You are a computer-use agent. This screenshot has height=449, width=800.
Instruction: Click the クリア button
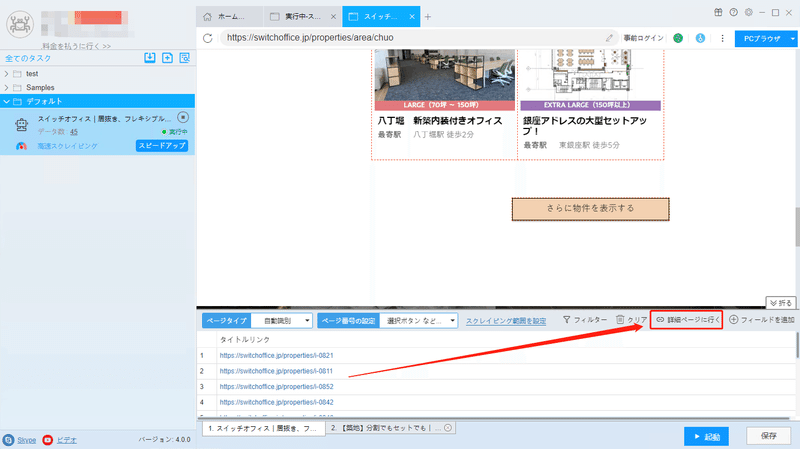pyautogui.click(x=632, y=319)
